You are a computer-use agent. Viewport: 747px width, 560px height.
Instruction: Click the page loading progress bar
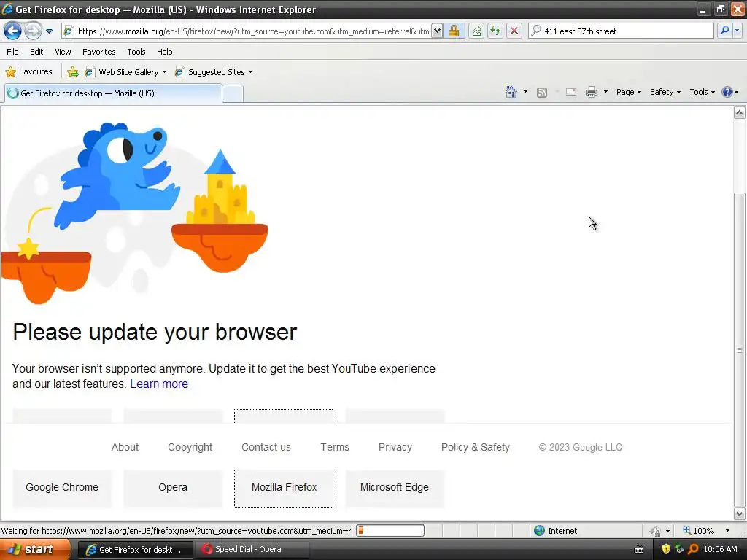point(390,531)
